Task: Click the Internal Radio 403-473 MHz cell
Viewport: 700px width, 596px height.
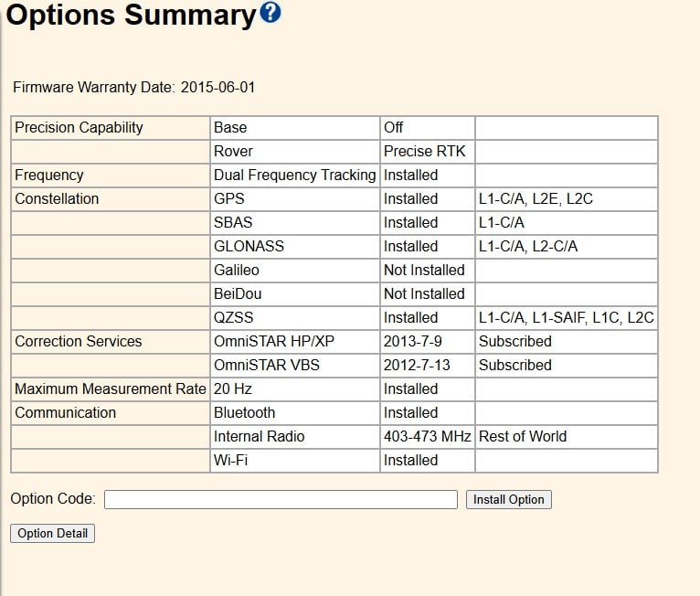Action: tap(427, 436)
